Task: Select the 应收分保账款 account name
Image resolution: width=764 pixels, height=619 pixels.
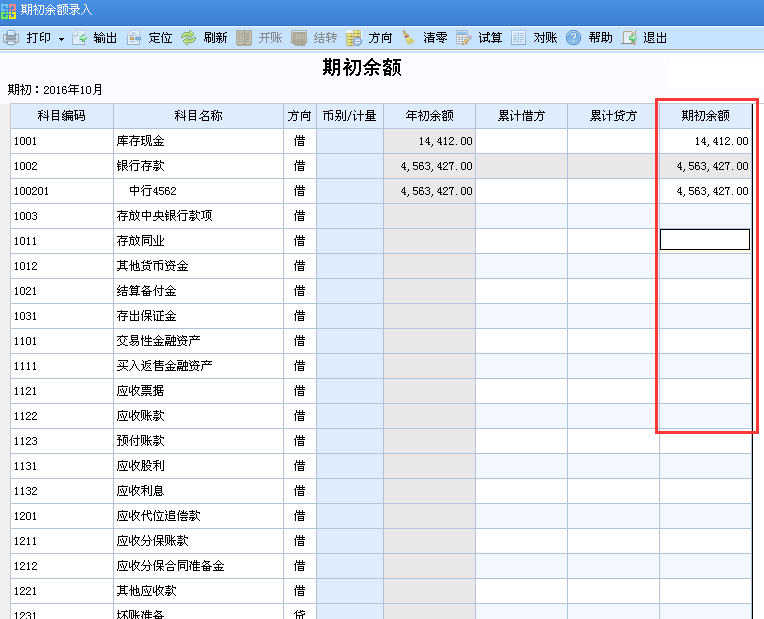Action: [152, 541]
